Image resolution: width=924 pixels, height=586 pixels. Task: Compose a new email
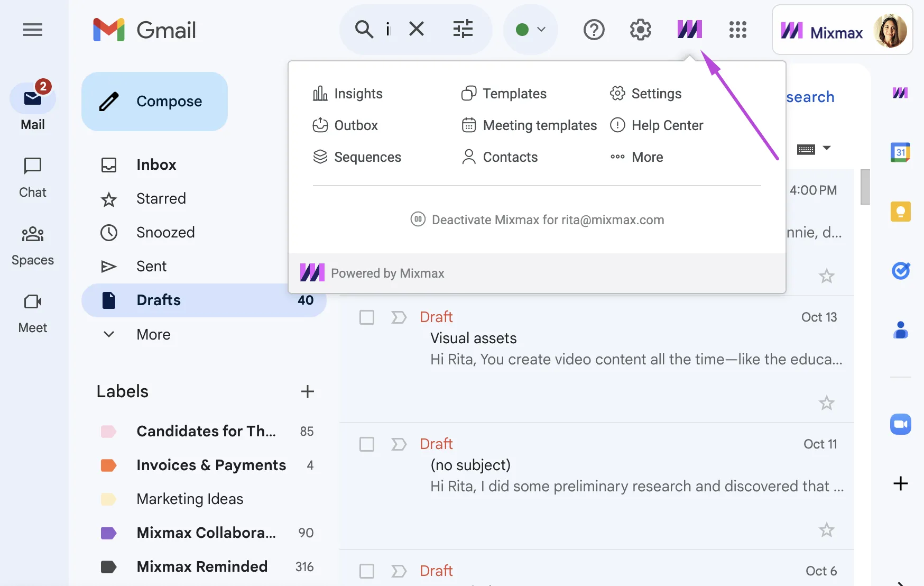point(154,102)
